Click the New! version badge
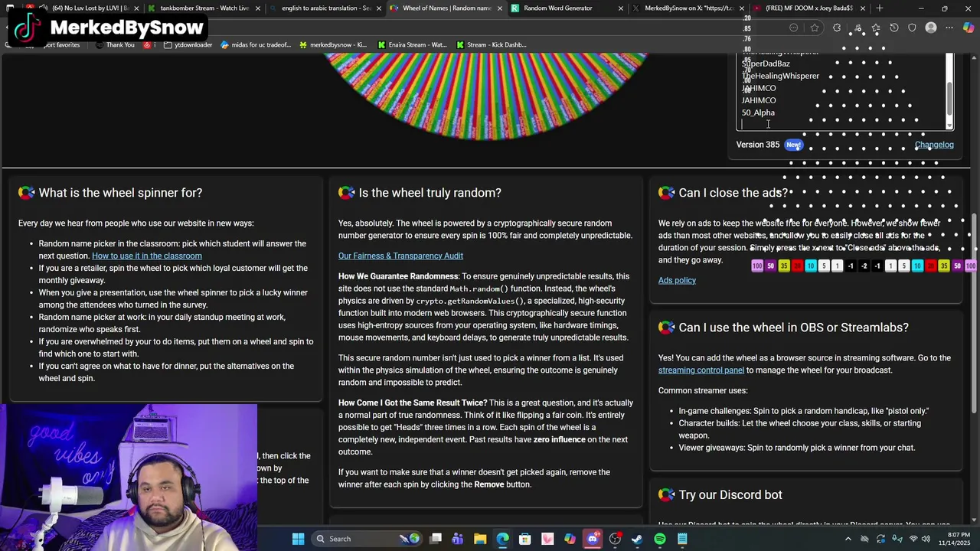The width and height of the screenshot is (980, 551). point(793,145)
